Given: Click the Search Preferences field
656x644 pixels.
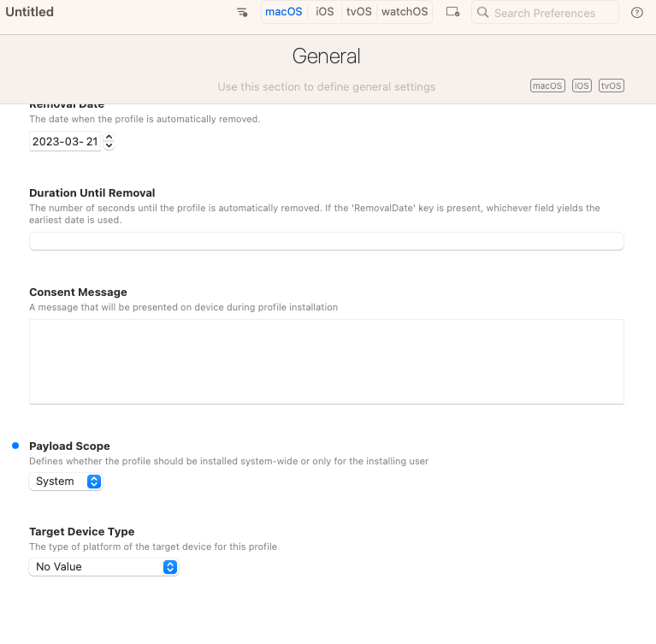Looking at the screenshot, I should coord(552,13).
